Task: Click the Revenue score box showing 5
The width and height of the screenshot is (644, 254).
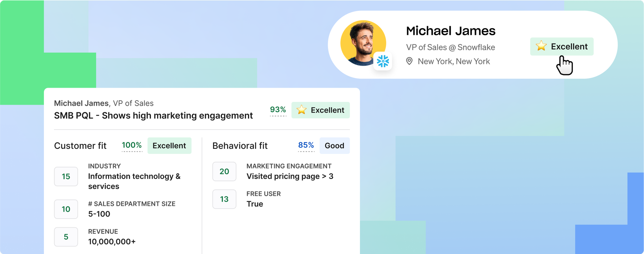Action: tap(66, 237)
